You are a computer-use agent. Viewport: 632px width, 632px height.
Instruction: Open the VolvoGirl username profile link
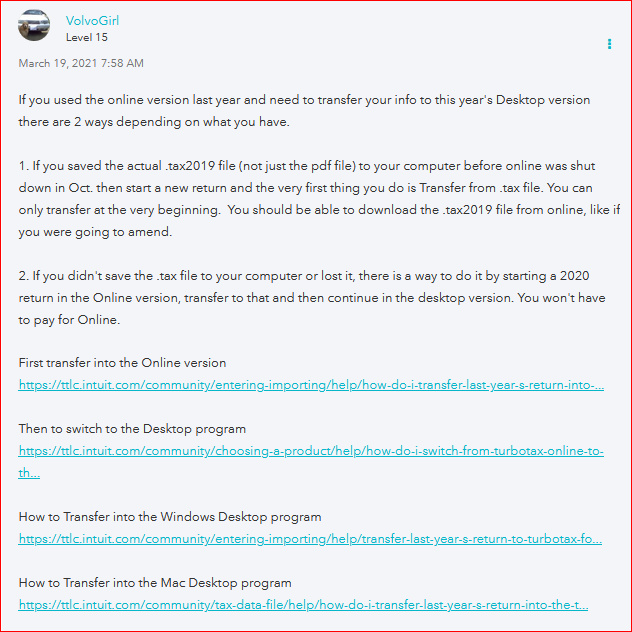click(92, 21)
